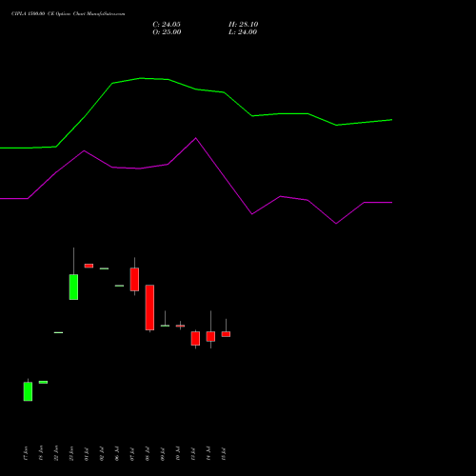The width and height of the screenshot is (476, 476).
Task: Click the green candlestick for 17 Jun
Action: click(x=28, y=391)
